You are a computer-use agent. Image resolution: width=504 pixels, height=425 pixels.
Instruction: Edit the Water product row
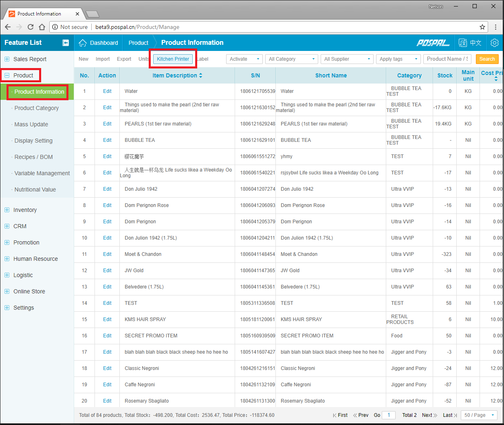(x=107, y=91)
